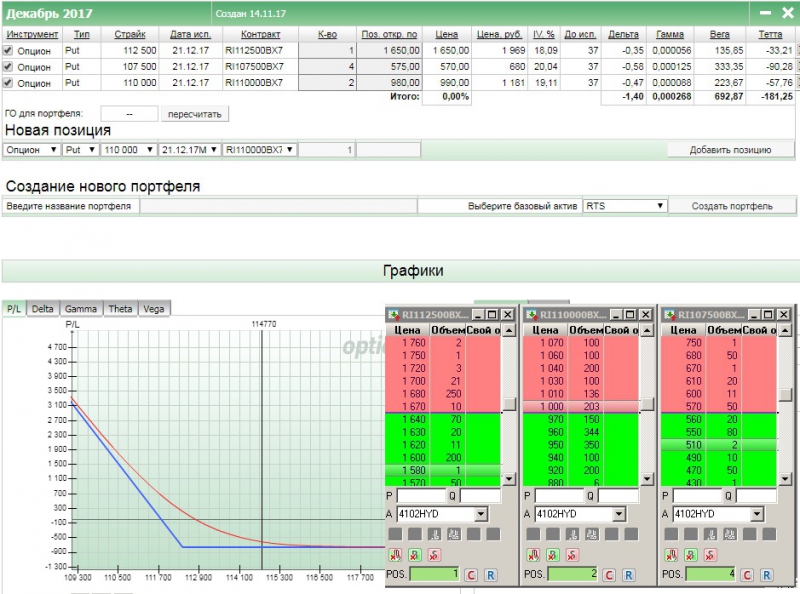Open the strike 110 000 dropdown in new position

click(x=149, y=150)
